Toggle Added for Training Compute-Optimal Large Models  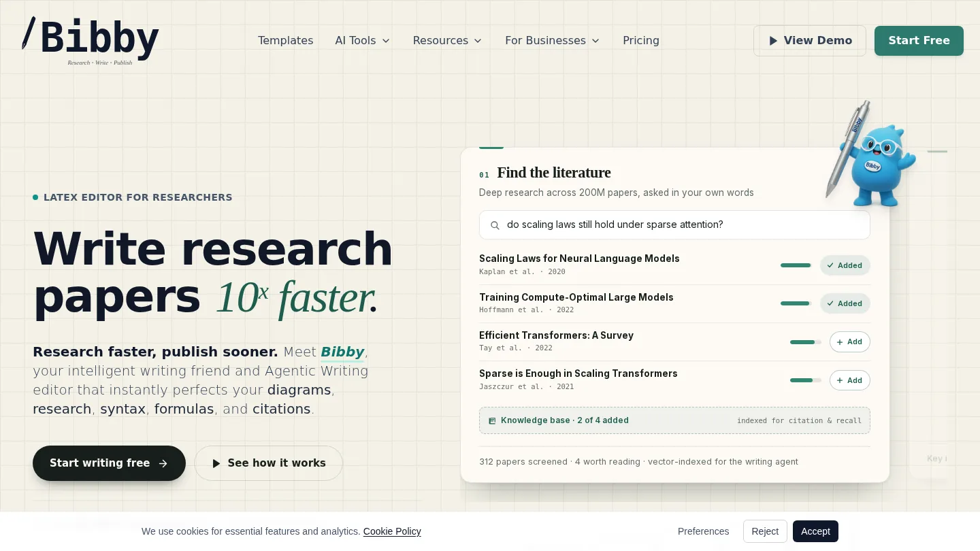tap(845, 303)
